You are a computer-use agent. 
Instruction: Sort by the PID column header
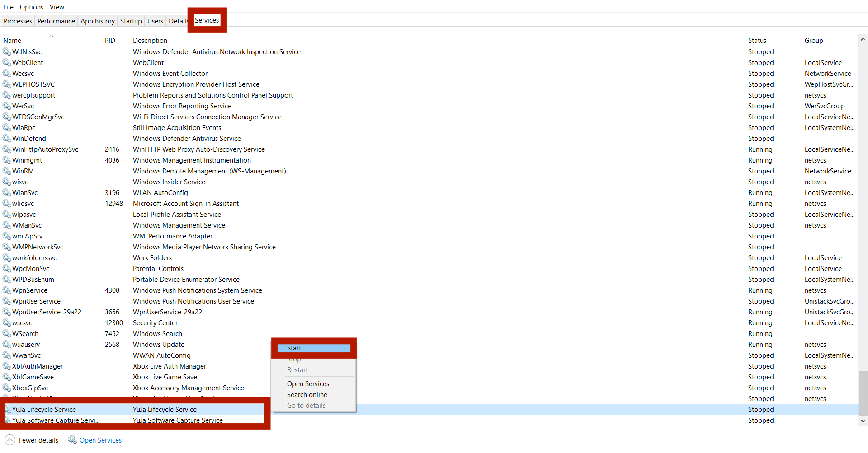[116, 40]
